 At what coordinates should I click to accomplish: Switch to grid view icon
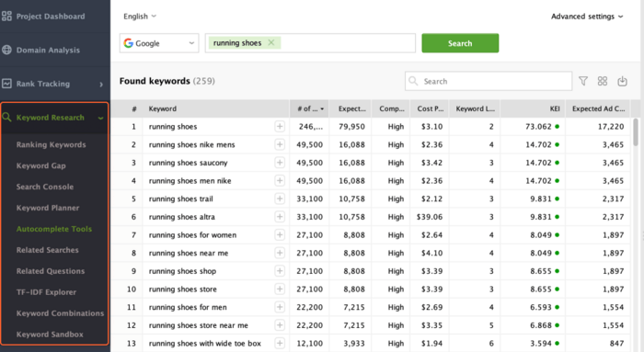[602, 81]
